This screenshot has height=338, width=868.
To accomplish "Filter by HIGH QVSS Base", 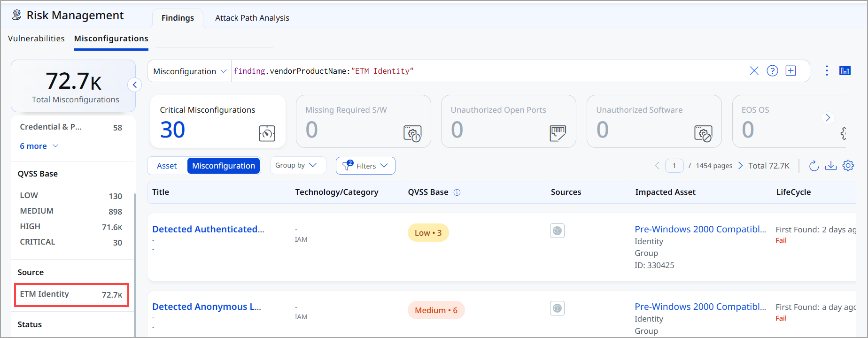I will click(71, 227).
